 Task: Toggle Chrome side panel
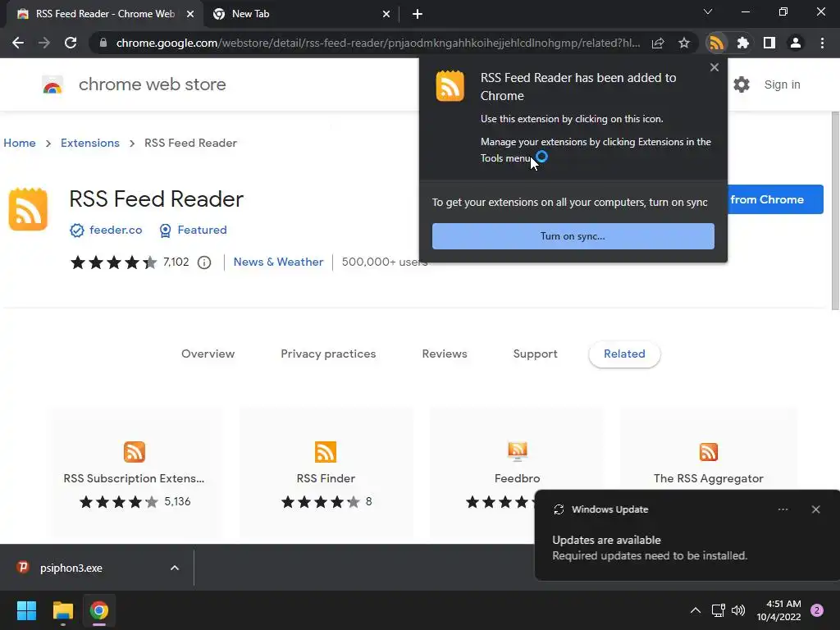coord(769,43)
